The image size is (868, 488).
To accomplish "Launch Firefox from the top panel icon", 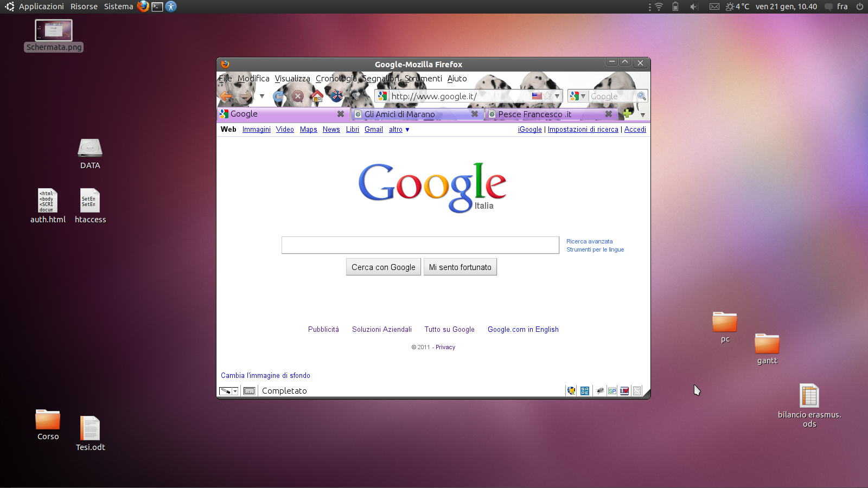I will 143,7.
